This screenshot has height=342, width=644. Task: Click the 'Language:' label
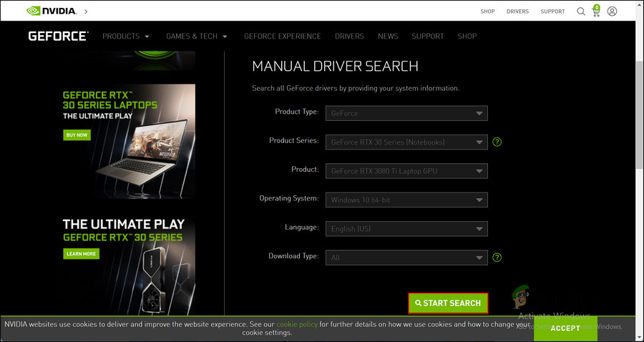(302, 227)
